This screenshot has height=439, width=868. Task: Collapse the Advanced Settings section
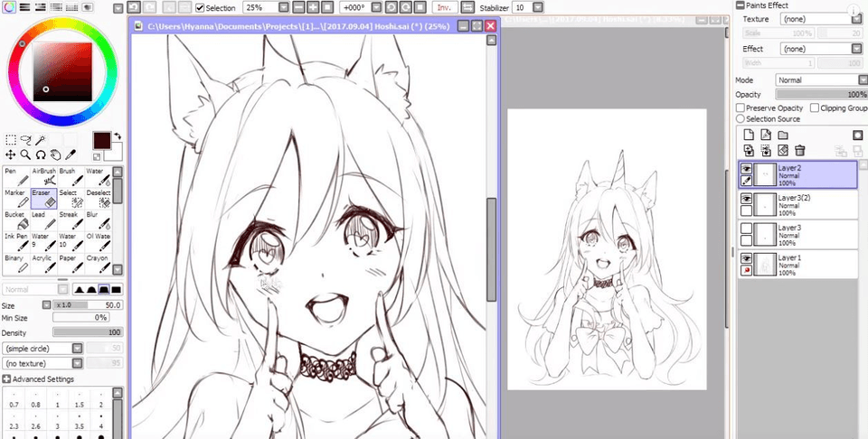tap(7, 378)
